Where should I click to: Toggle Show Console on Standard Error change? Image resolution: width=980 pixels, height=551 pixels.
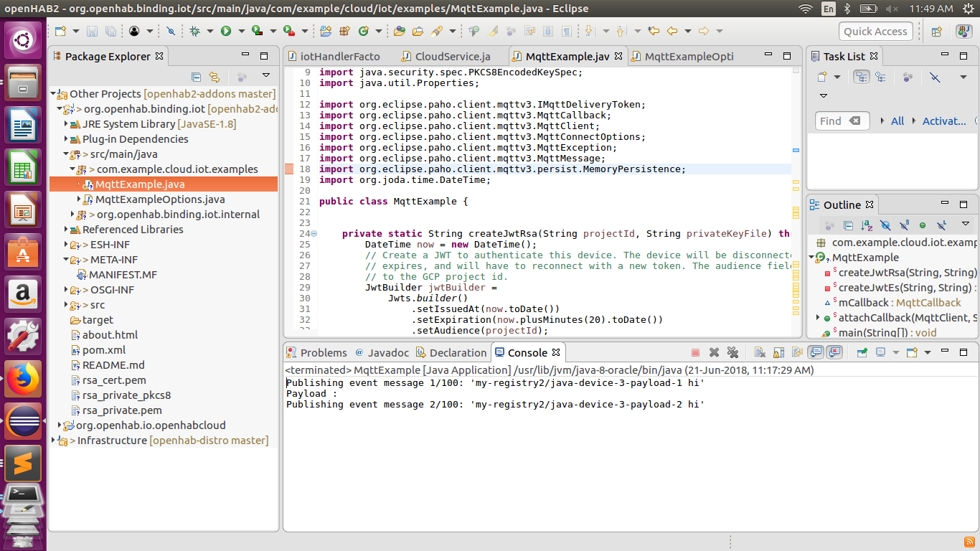(834, 352)
